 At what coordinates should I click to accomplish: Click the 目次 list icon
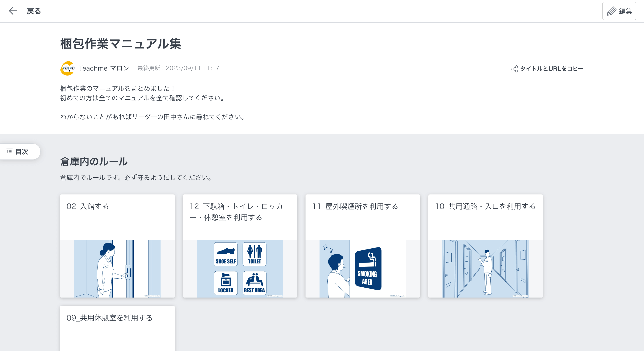click(x=9, y=151)
